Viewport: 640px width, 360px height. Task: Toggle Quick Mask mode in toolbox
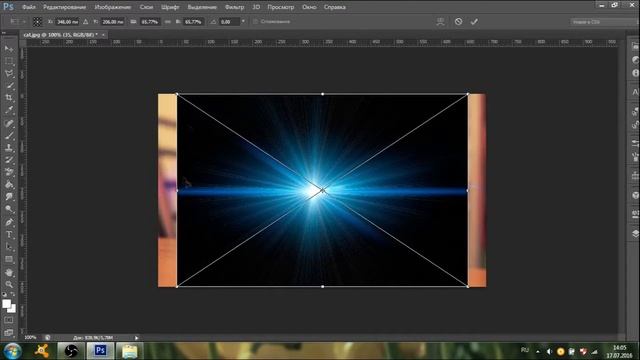click(9, 321)
